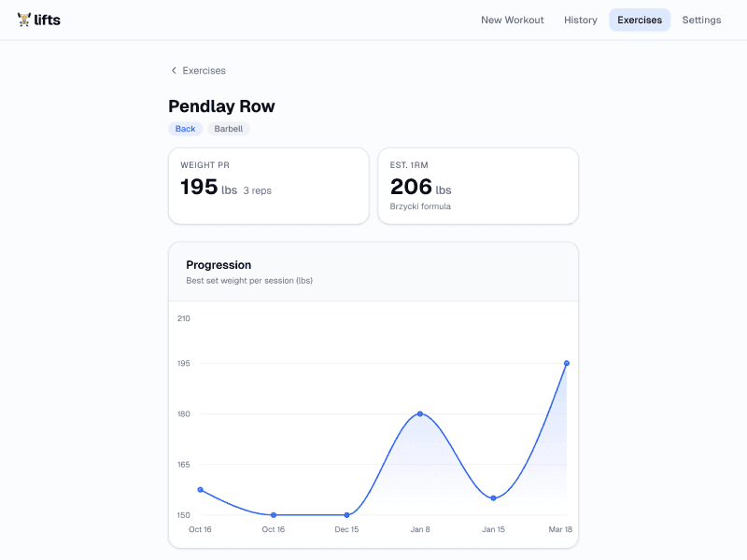Click the Brzycki formula caption

click(420, 206)
